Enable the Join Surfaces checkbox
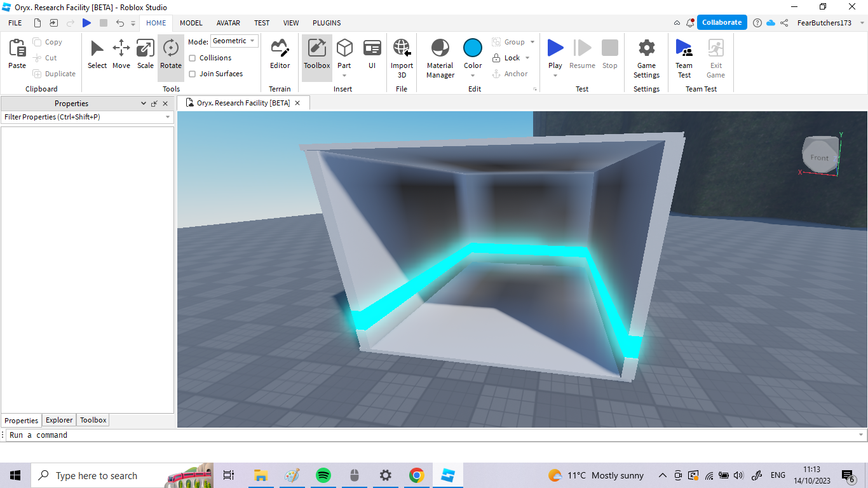Image resolution: width=868 pixels, height=488 pixels. (x=193, y=74)
